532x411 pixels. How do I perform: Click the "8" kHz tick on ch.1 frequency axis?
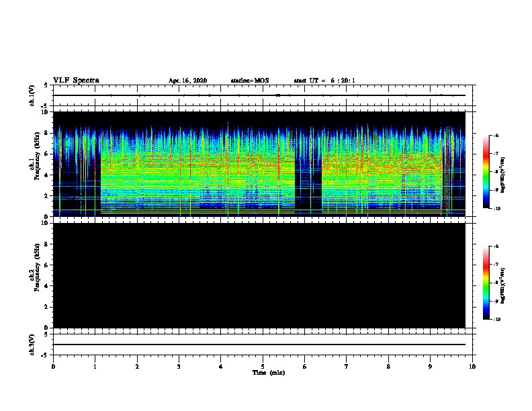tap(47, 133)
